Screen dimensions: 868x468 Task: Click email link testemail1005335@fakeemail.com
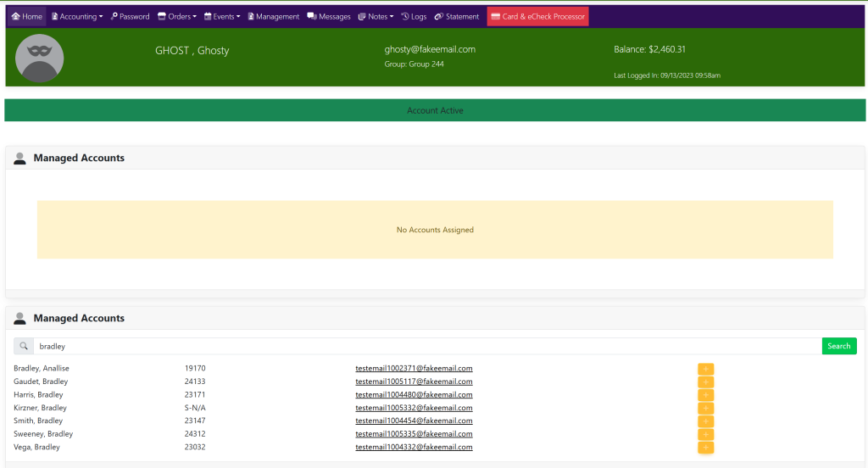(414, 434)
